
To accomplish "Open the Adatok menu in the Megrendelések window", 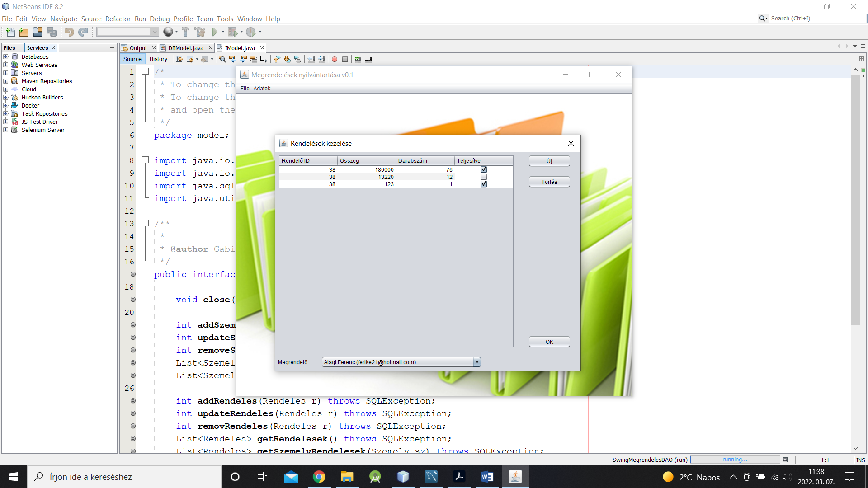I will [262, 89].
